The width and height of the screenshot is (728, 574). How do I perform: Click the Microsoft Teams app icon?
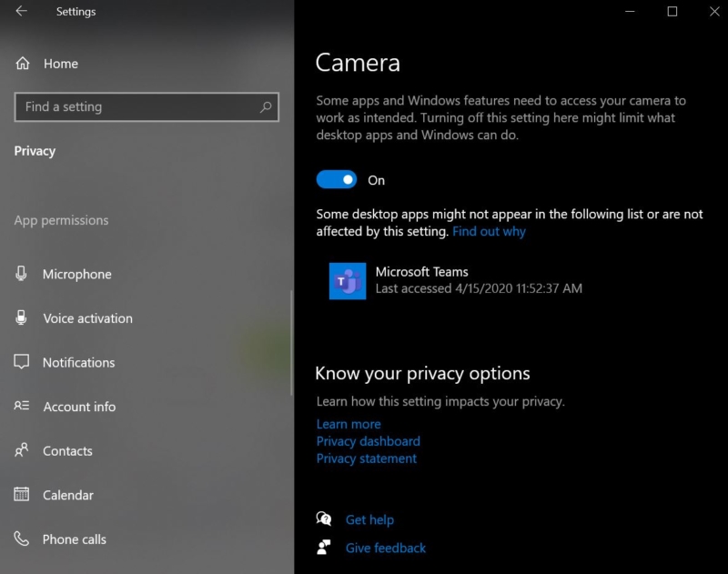click(x=347, y=280)
